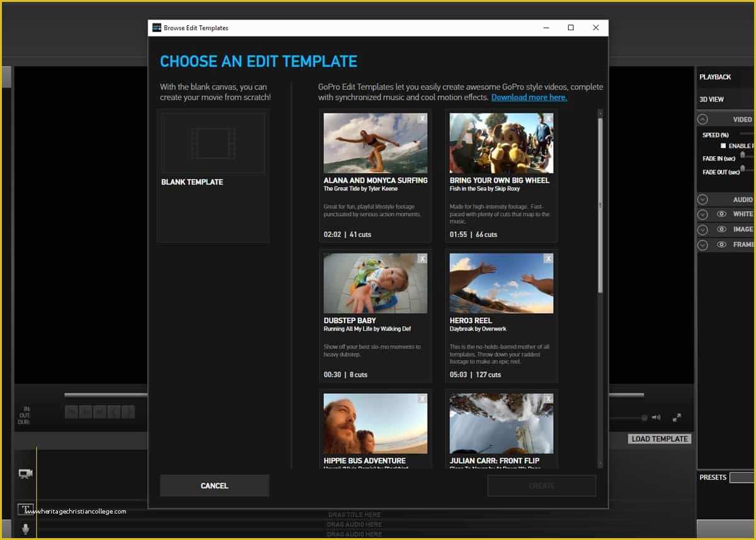Select the Dubstep Baby thumbnail
Viewport: 756px width, 540px height.
coord(375,284)
